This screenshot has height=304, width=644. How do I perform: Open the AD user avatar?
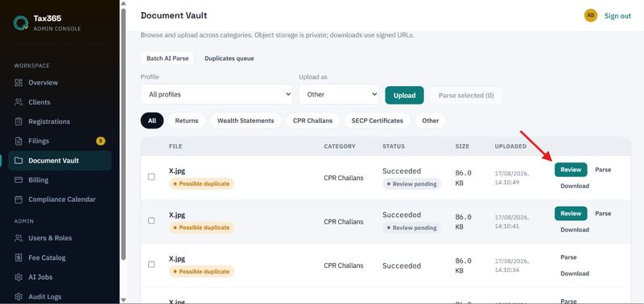point(591,15)
